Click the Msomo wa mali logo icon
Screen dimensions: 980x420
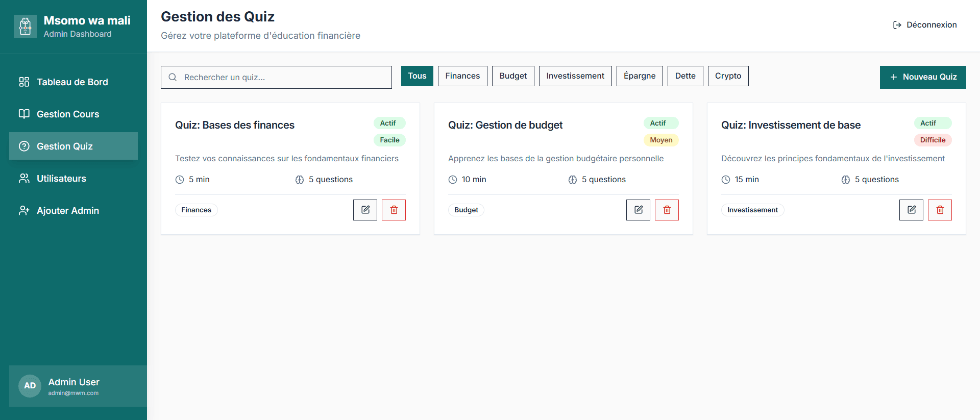coord(25,26)
